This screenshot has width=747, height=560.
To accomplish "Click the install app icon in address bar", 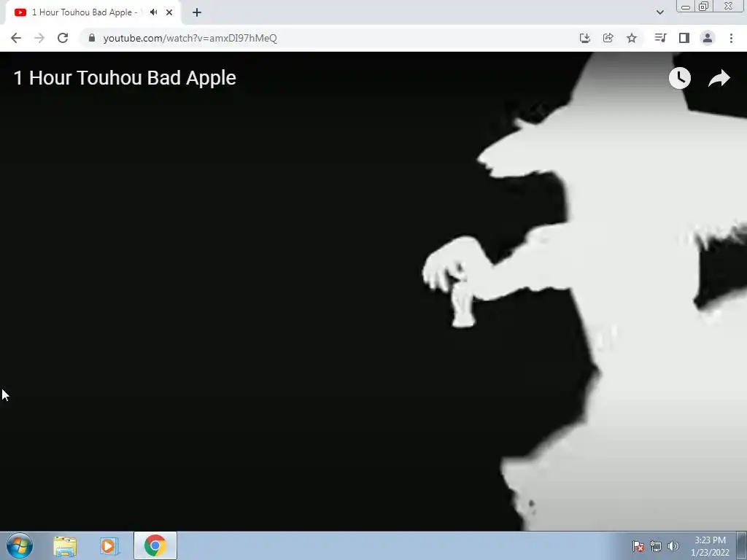I will [585, 38].
